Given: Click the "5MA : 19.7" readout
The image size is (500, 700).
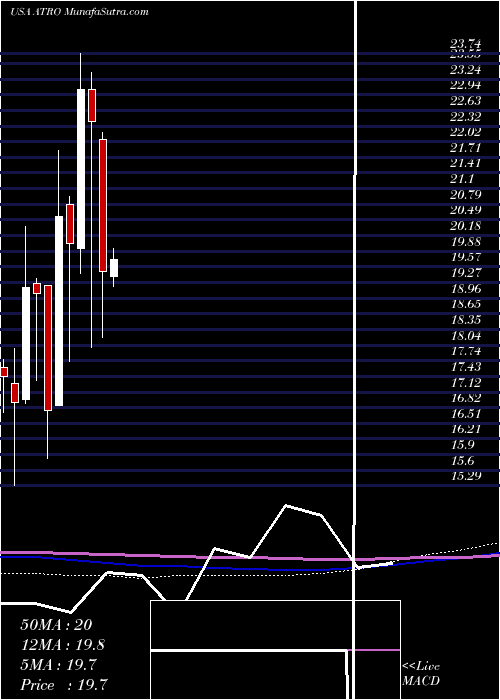Looking at the screenshot, I should tap(58, 665).
